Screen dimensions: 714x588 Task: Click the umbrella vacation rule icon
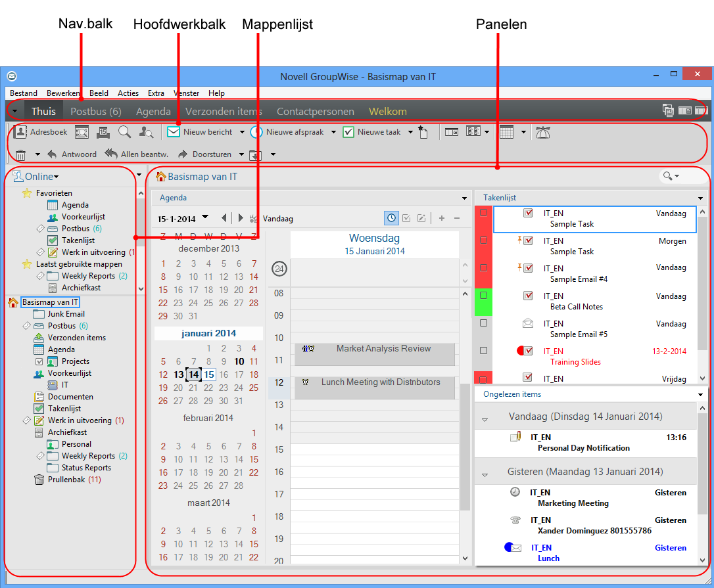pos(543,132)
